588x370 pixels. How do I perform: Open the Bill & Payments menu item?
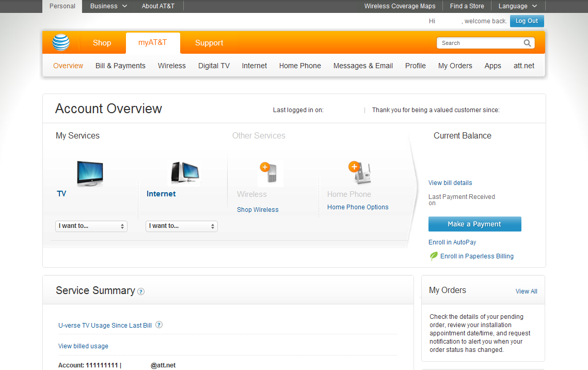click(120, 66)
